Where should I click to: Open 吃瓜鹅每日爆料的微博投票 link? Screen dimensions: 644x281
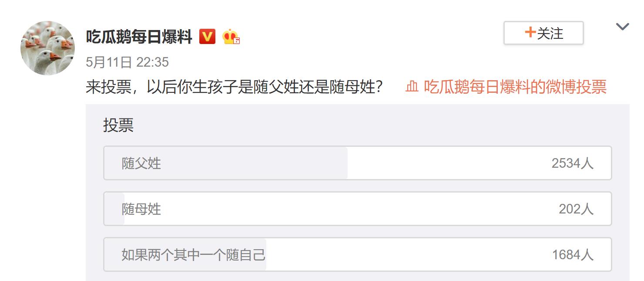[x=515, y=87]
